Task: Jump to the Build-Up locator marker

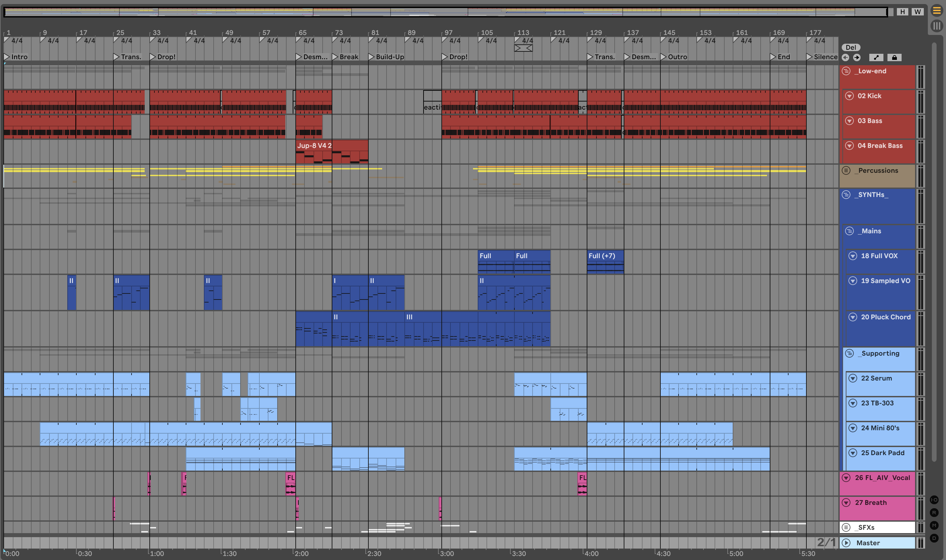Action: pos(372,56)
